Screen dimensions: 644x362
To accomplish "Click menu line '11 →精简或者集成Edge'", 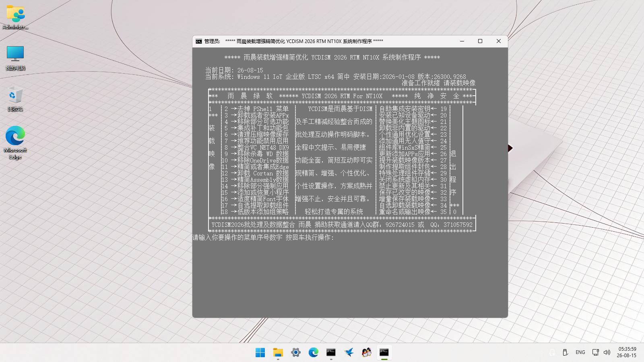I will click(255, 167).
